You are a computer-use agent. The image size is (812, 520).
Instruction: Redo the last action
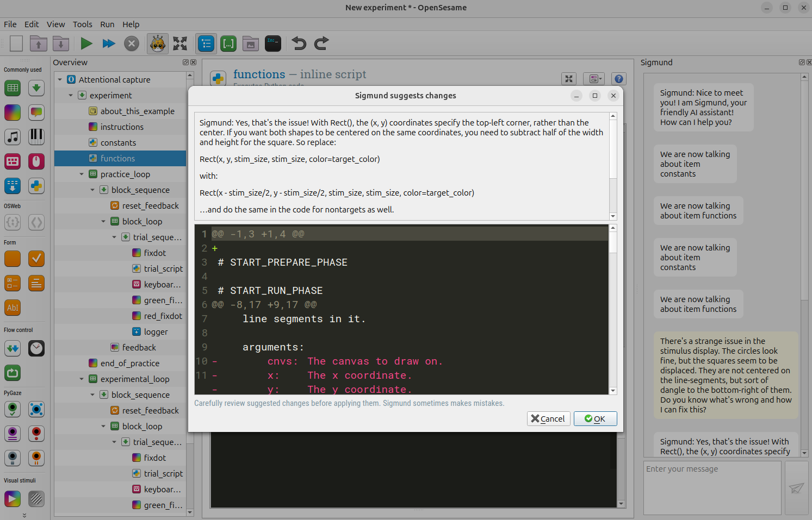click(x=321, y=43)
